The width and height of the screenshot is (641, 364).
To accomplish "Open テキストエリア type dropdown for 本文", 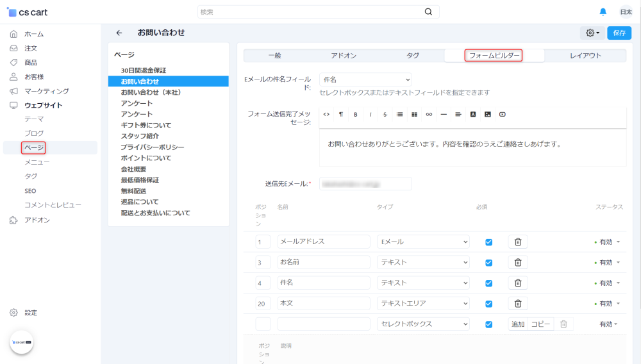I will pos(423,304).
